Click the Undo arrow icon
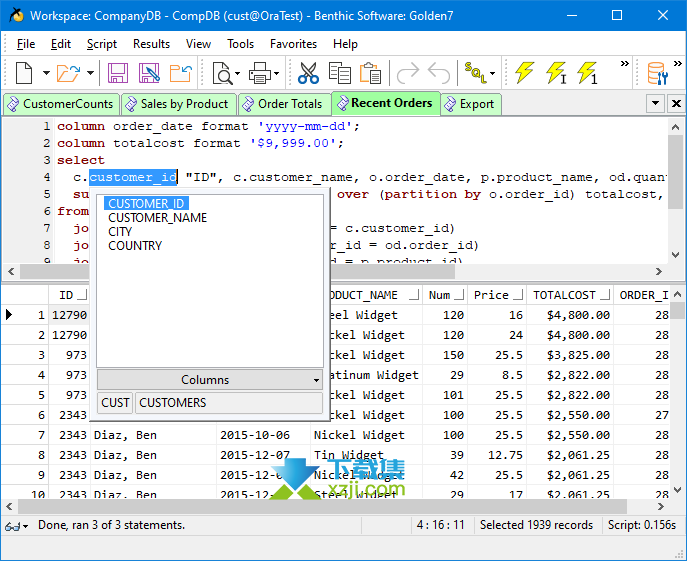The height and width of the screenshot is (561, 687). [439, 73]
